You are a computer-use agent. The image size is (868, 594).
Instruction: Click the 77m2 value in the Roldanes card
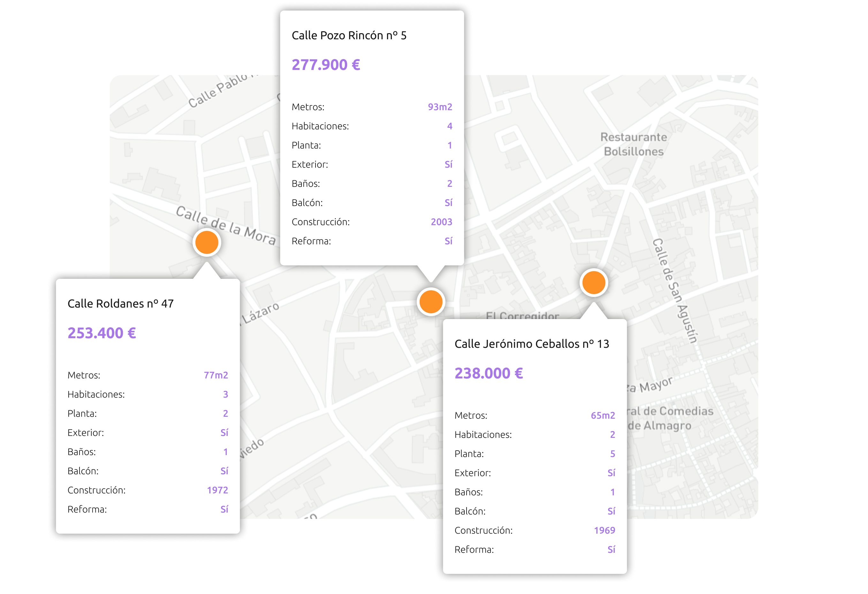point(216,375)
